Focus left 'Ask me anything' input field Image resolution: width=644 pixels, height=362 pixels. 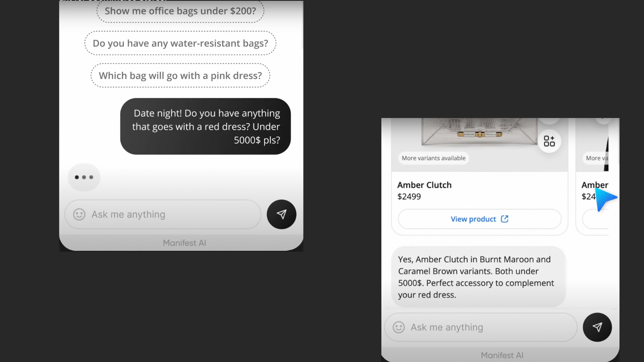coord(168,215)
